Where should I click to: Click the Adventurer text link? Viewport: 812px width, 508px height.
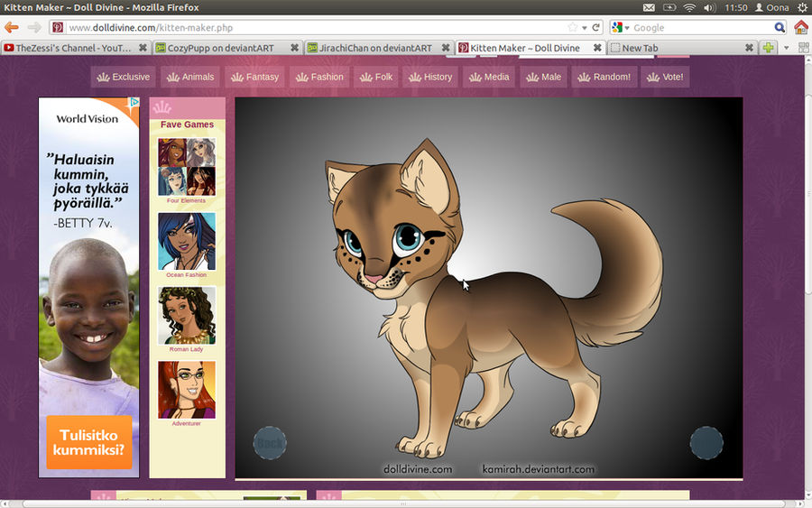coord(187,423)
